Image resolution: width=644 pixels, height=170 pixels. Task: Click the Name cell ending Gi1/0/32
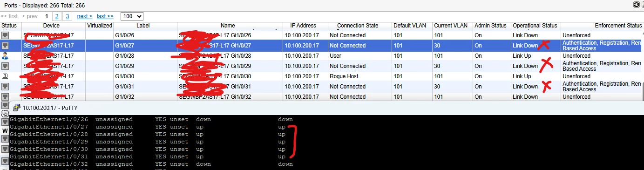(x=215, y=97)
